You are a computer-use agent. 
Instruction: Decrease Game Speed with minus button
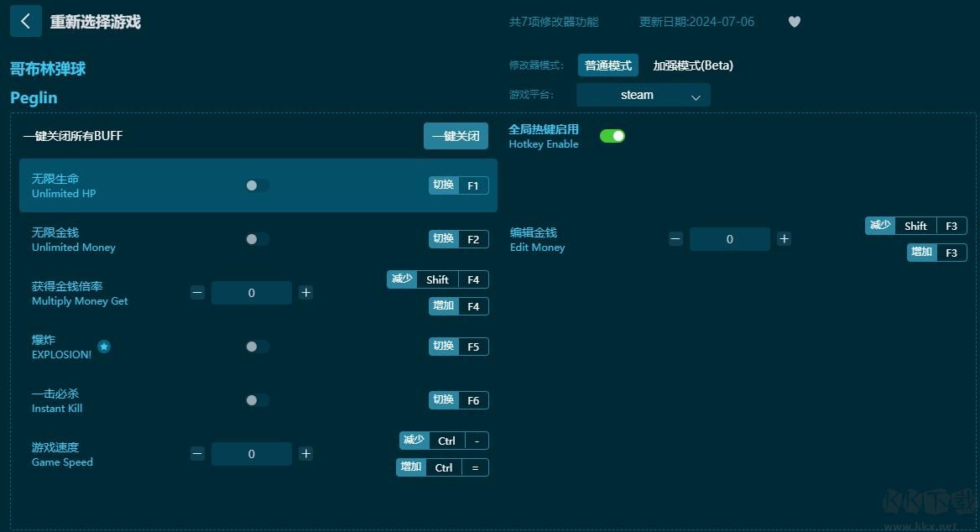[x=197, y=454]
